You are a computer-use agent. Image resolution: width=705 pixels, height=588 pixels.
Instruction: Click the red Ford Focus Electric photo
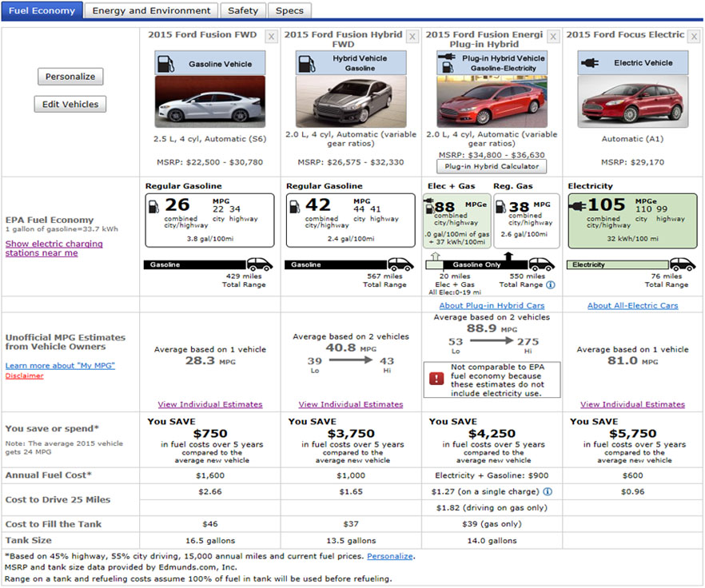(631, 102)
